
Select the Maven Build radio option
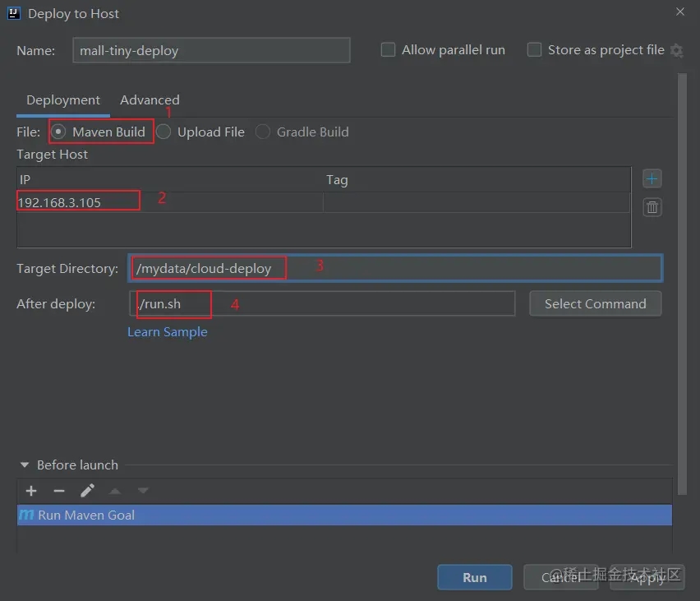click(58, 132)
